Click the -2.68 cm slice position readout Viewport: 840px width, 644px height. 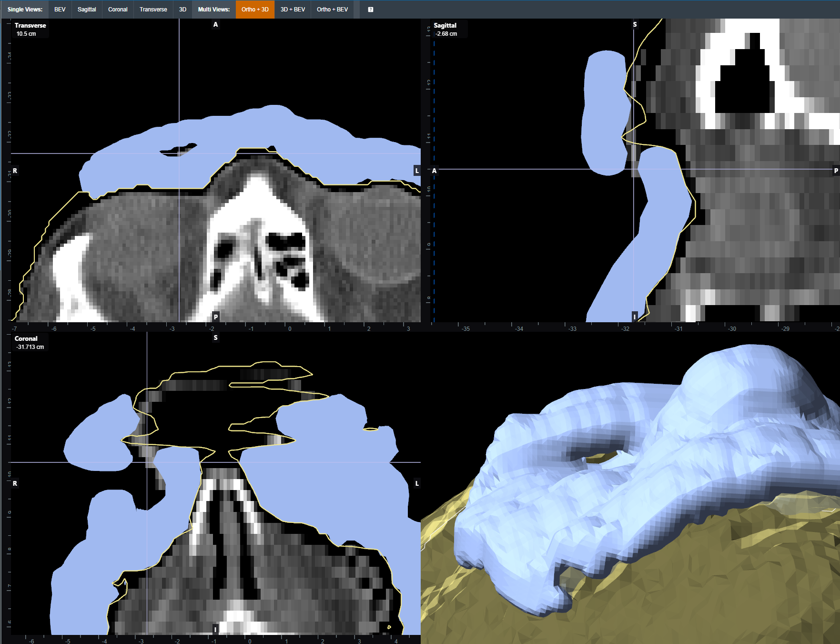[446, 34]
